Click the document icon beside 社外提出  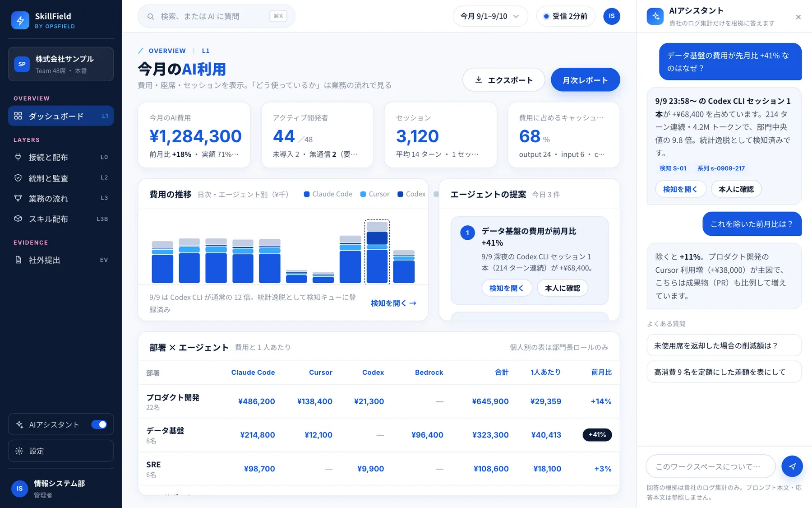(18, 260)
